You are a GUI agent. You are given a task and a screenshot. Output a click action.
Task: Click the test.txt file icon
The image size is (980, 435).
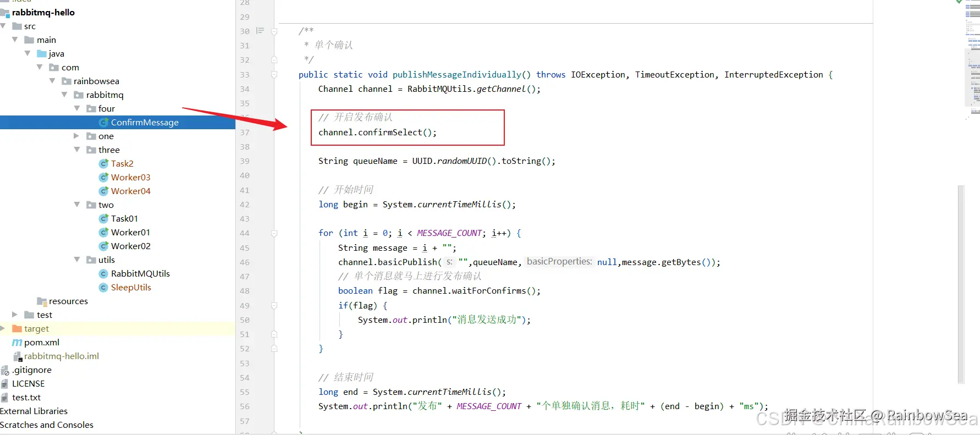coord(5,398)
